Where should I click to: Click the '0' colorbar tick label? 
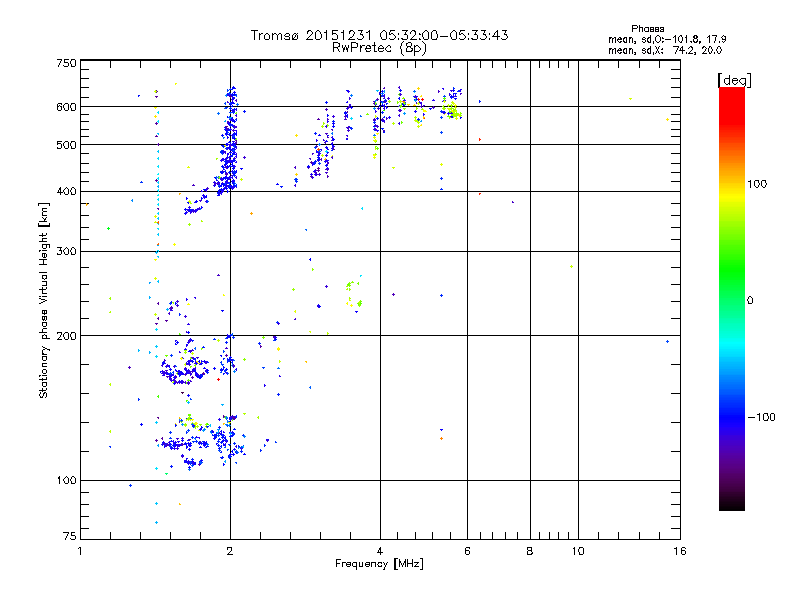point(749,301)
